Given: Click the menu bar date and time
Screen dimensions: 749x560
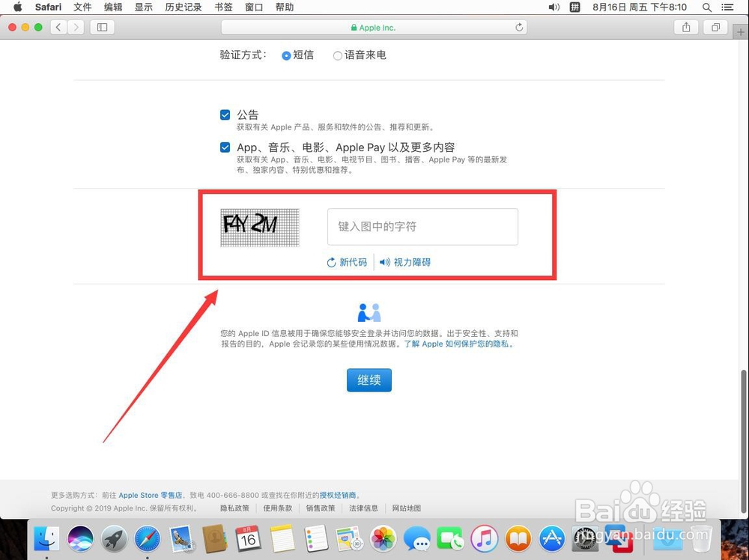Looking at the screenshot, I should pos(640,7).
